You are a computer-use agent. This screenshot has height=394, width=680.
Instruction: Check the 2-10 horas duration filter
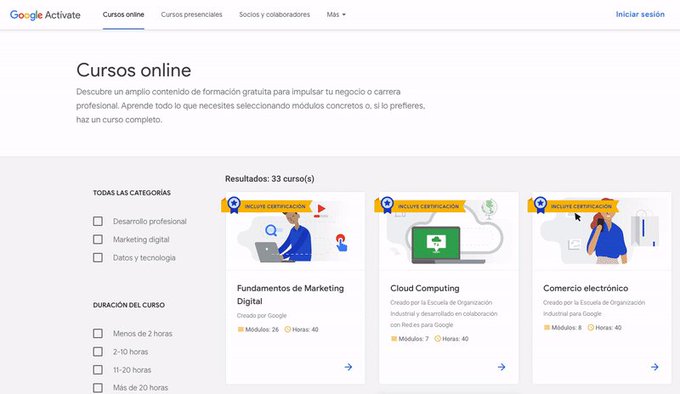coord(98,352)
